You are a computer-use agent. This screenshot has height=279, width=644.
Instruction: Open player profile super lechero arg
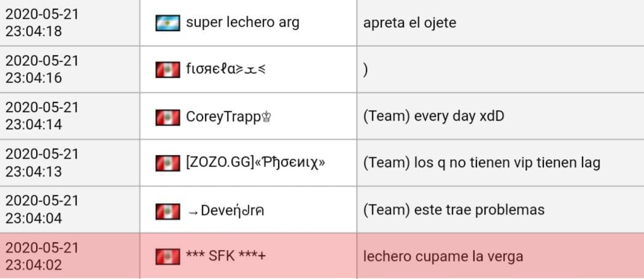tap(243, 23)
